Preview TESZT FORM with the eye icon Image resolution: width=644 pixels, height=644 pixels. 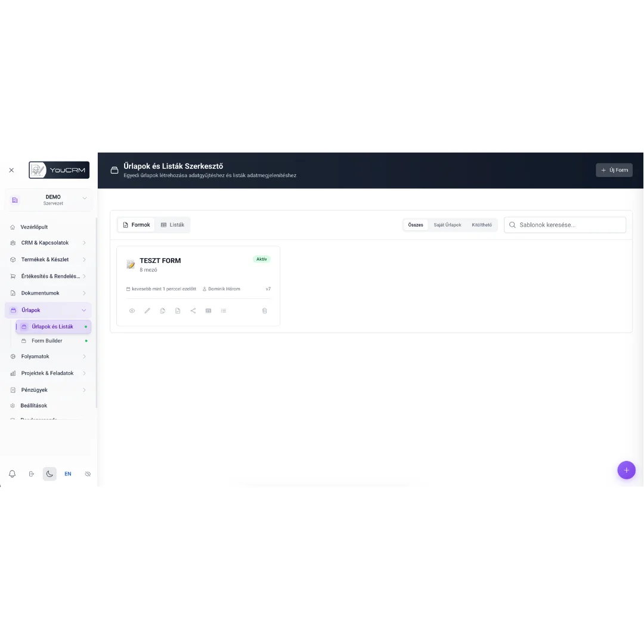pyautogui.click(x=132, y=311)
